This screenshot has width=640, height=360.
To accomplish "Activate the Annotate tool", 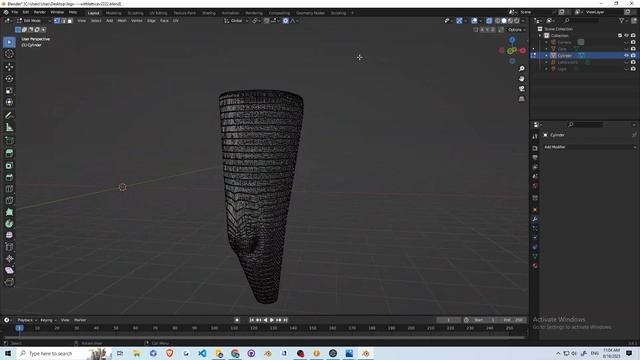I will tap(9, 116).
